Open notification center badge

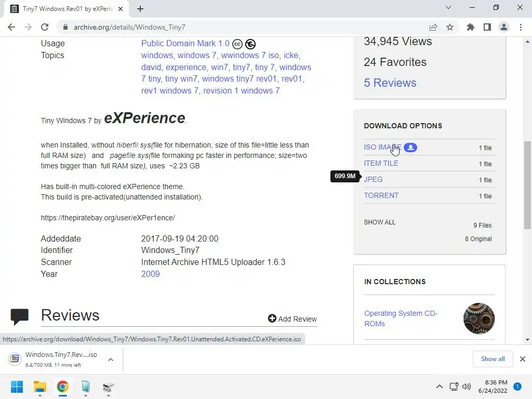pos(517,387)
